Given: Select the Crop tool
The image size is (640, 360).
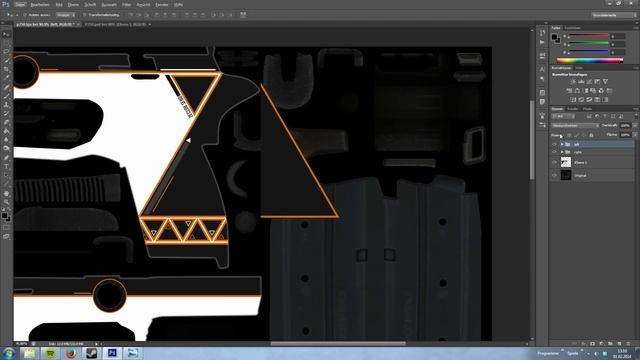Looking at the screenshot, I should click(6, 69).
